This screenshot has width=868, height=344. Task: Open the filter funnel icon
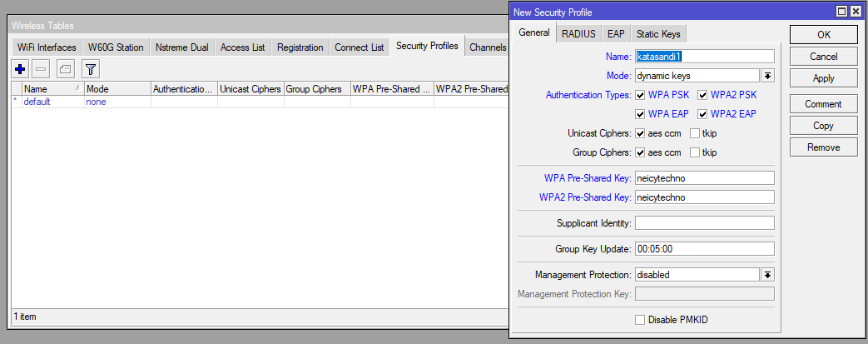coord(91,69)
